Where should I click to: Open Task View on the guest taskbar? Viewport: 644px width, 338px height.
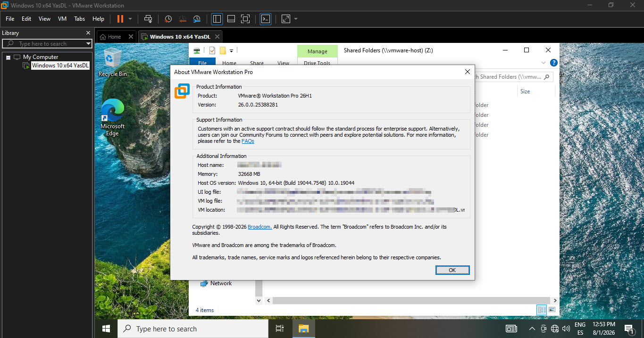pos(280,329)
